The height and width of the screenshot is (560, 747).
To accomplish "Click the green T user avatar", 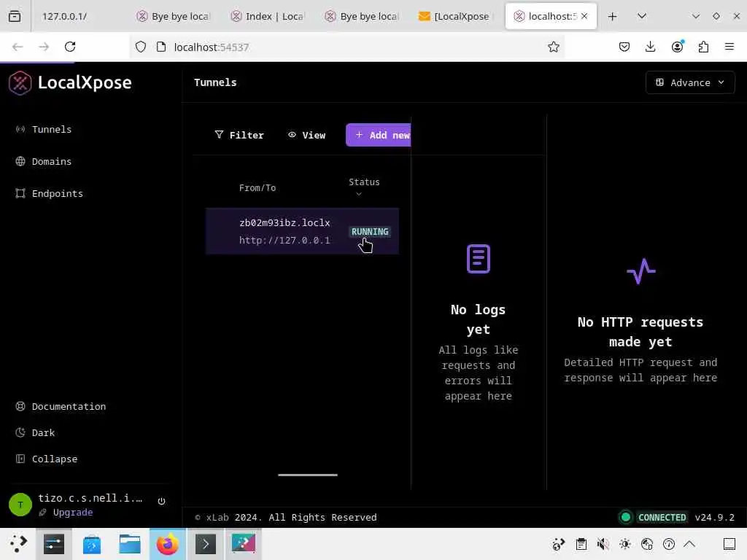I will (20, 505).
